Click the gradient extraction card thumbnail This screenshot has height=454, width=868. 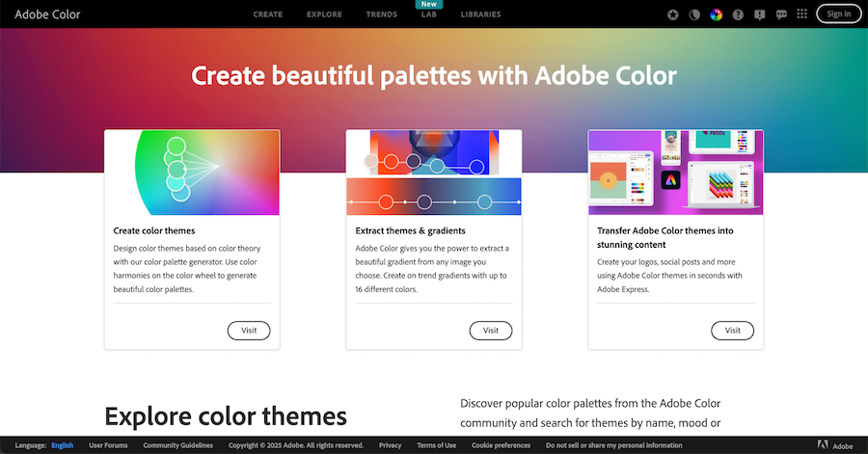(x=434, y=173)
